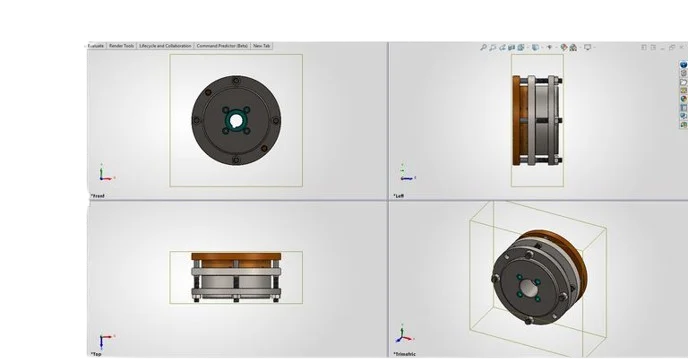Click the coordinate triad in the Trimetric viewport
This screenshot has height=363, width=688.
pyautogui.click(x=405, y=334)
